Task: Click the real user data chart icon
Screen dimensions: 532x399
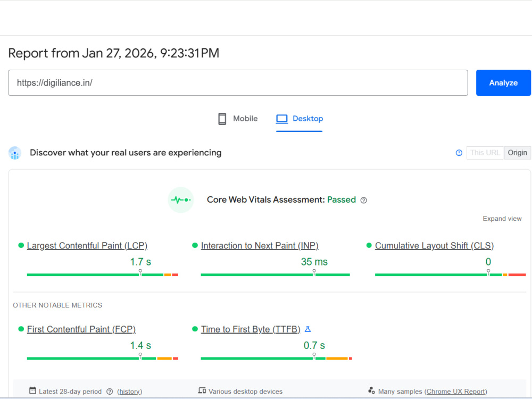Action: pos(15,153)
